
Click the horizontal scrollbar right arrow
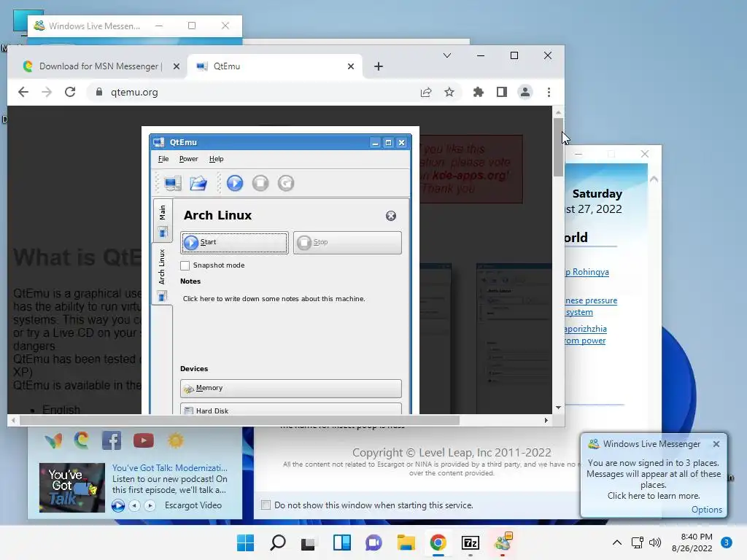click(546, 421)
